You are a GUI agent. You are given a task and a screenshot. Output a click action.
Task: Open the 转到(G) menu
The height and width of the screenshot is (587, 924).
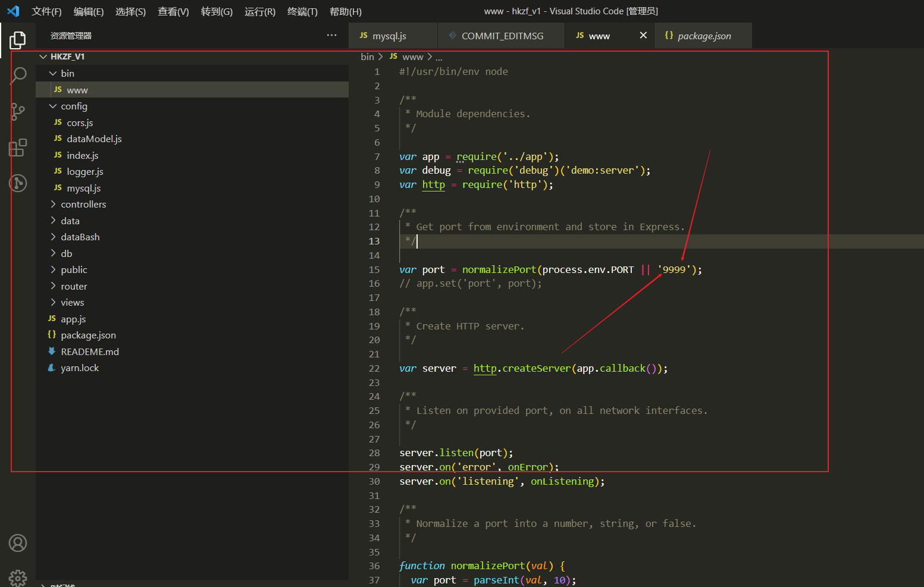tap(217, 11)
